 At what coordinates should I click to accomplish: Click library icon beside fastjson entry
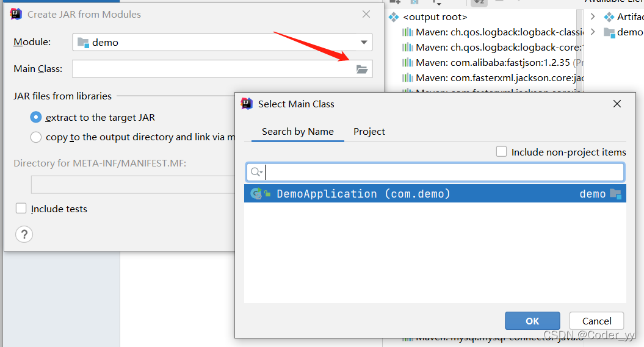[x=407, y=62]
